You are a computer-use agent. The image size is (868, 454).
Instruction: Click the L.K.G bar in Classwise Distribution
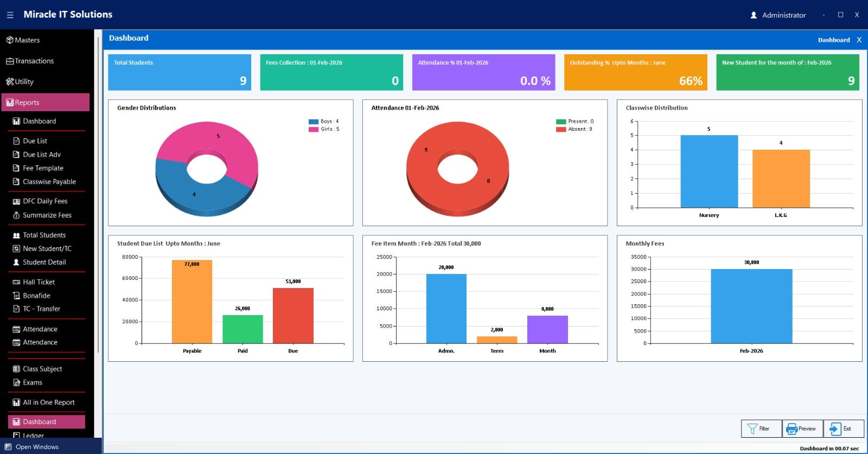781,178
